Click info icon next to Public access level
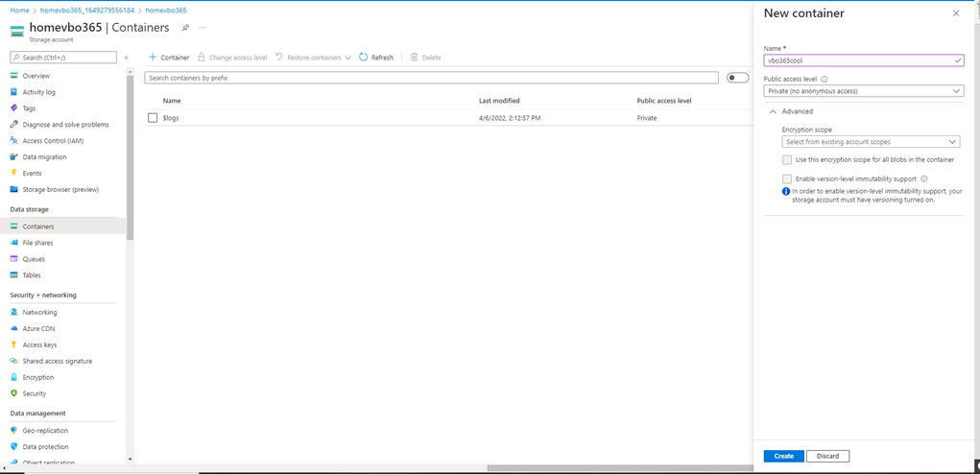980x474 pixels. [824, 80]
